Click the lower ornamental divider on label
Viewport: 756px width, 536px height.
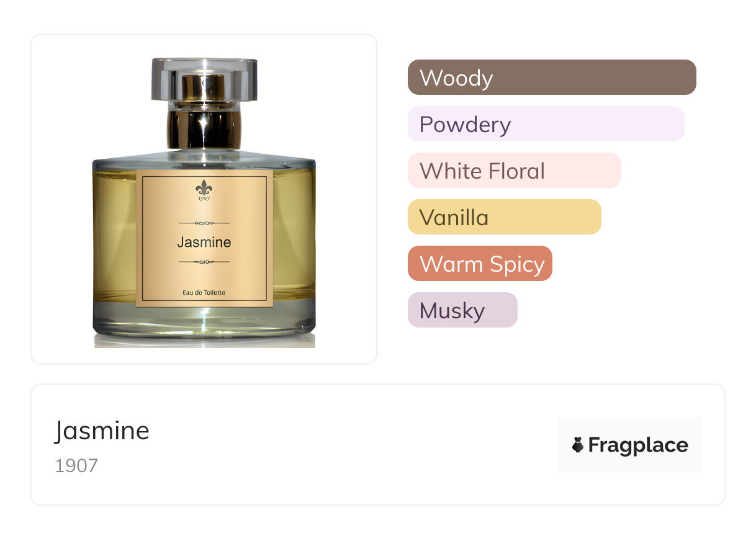click(x=204, y=262)
